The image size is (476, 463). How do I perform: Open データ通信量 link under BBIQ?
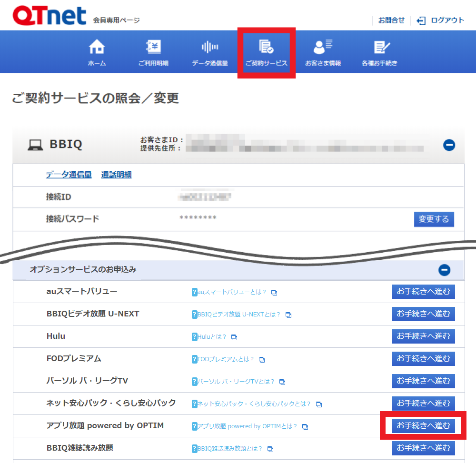69,175
